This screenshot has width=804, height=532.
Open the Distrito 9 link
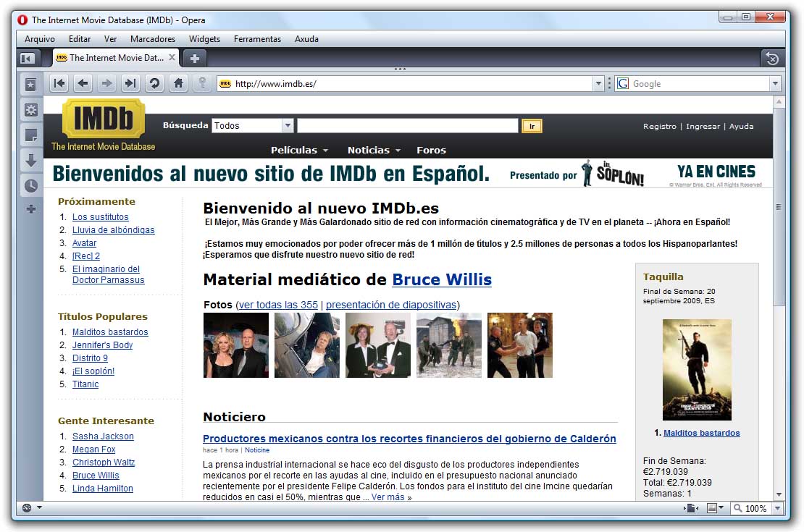[x=90, y=358]
